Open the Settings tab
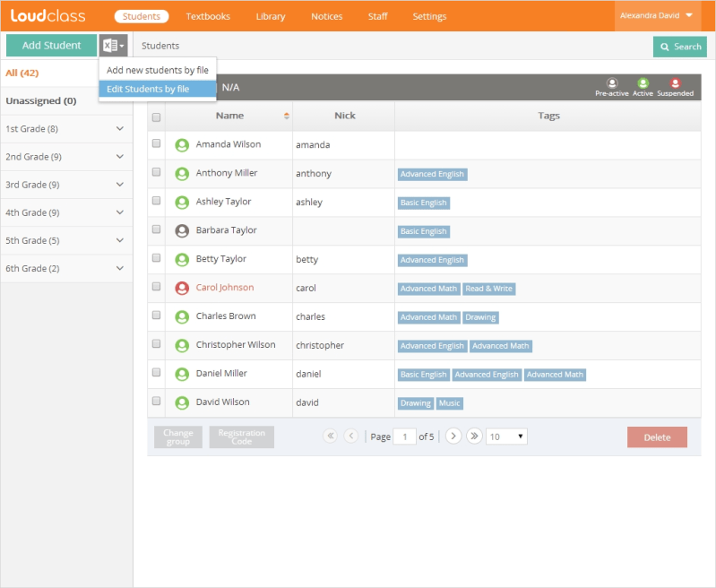Image resolution: width=716 pixels, height=588 pixels. click(x=429, y=16)
